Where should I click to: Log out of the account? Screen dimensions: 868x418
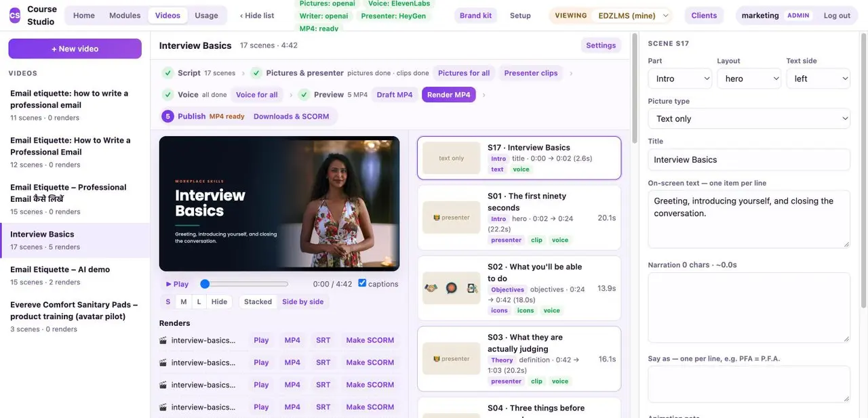(837, 16)
